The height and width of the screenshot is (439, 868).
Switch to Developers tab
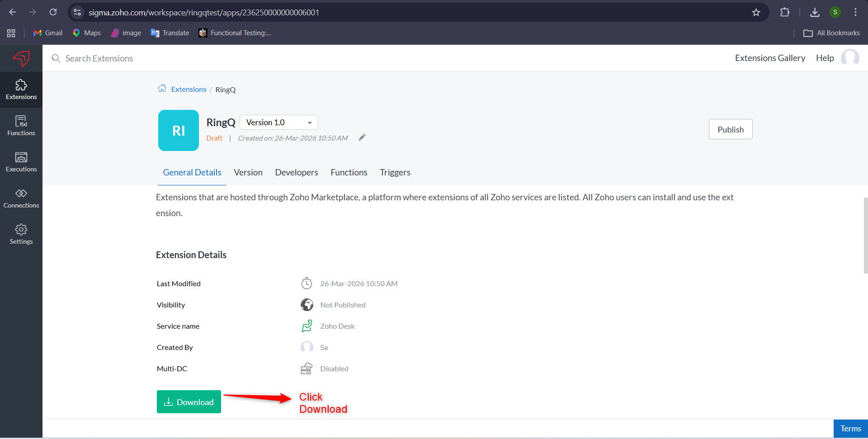[x=297, y=172]
